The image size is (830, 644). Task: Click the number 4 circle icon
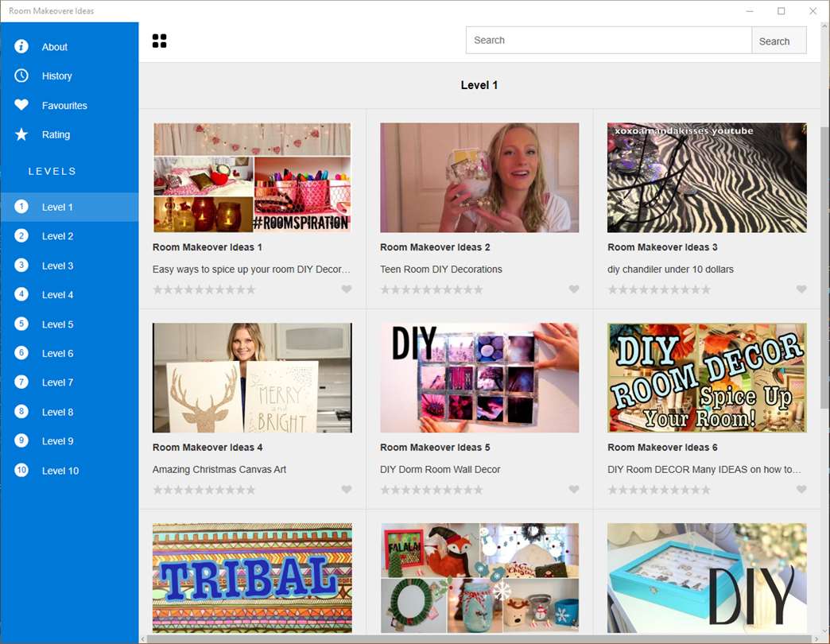(x=21, y=294)
